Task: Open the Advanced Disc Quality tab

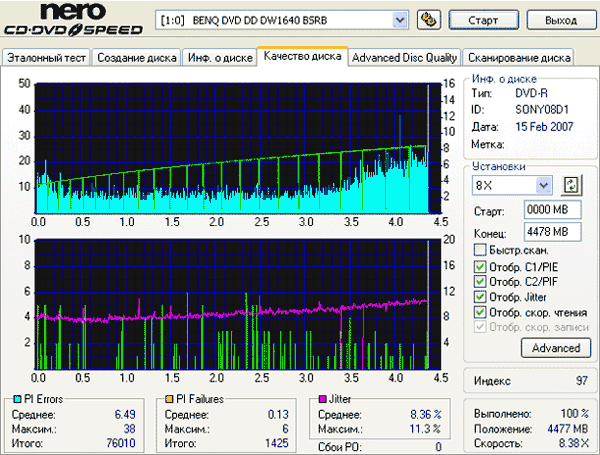Action: [x=405, y=57]
